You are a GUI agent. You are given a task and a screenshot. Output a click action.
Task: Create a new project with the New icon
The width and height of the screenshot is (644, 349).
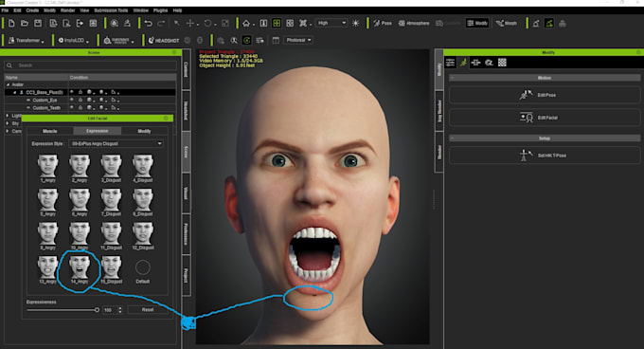11,23
